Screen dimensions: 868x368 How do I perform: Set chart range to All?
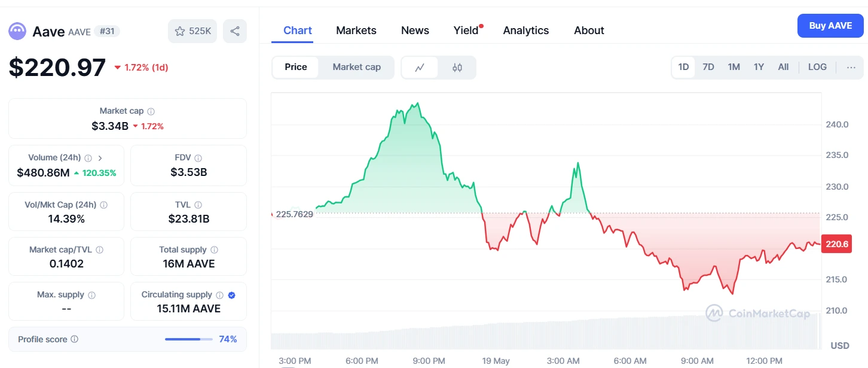[x=783, y=67]
